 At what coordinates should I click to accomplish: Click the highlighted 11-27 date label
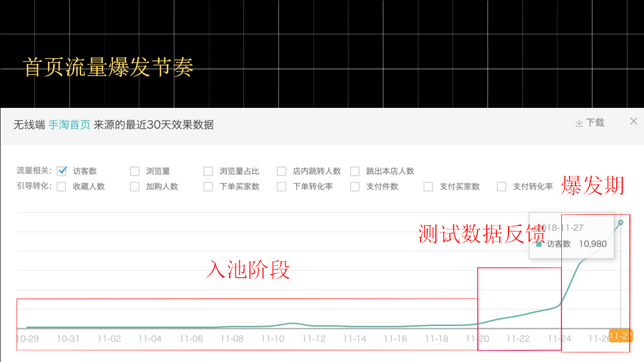(x=620, y=336)
